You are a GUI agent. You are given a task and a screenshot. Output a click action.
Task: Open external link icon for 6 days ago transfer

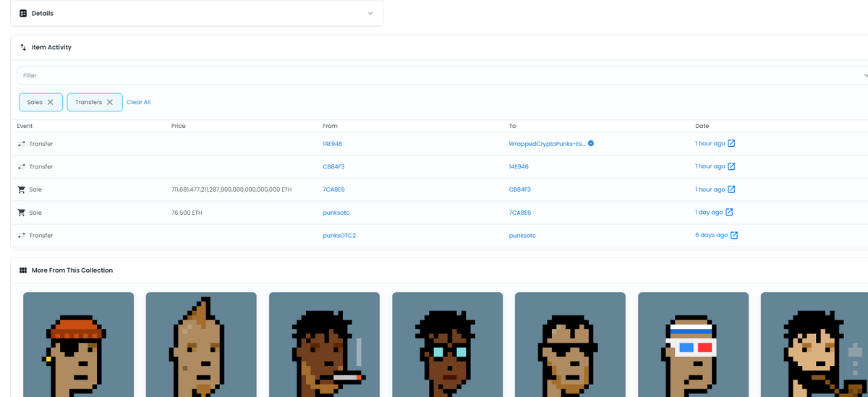tap(734, 236)
